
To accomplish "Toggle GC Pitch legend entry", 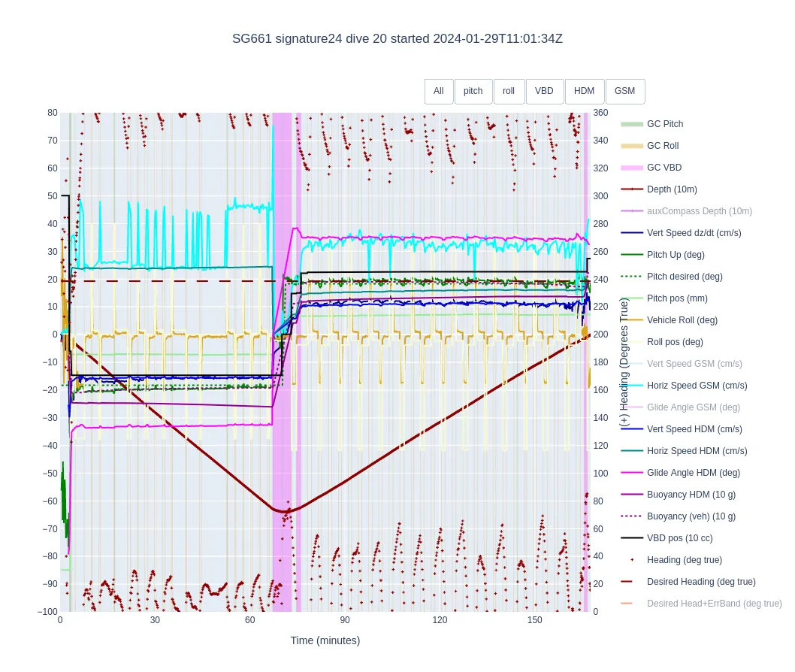I will point(652,124).
